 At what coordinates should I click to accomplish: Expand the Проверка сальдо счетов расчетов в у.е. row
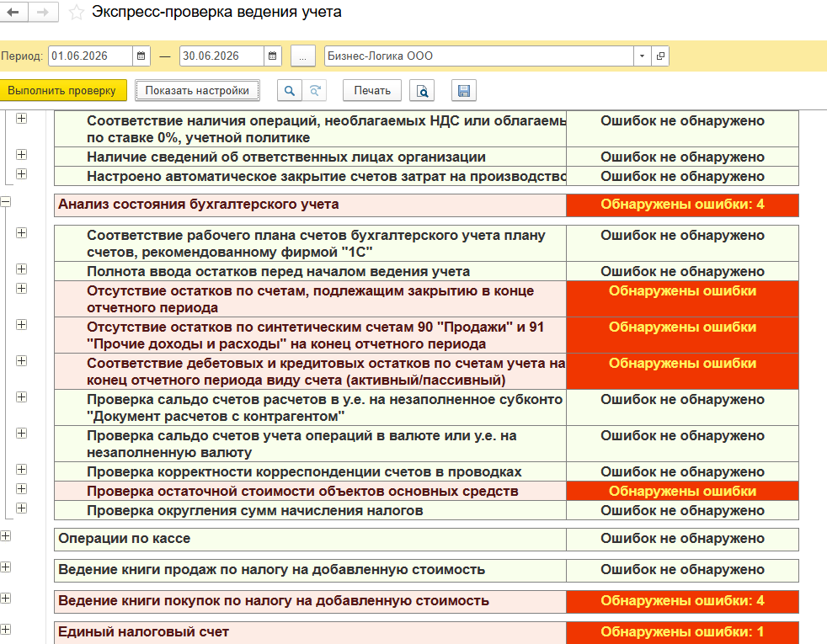pyautogui.click(x=21, y=397)
